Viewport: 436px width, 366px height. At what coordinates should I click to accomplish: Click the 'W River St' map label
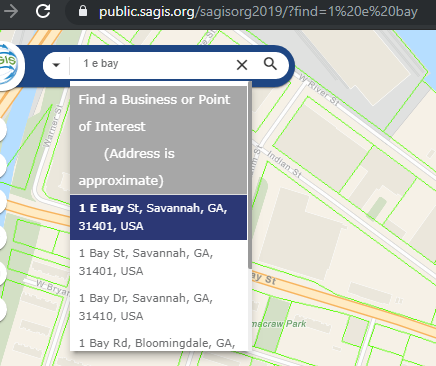coord(319,90)
